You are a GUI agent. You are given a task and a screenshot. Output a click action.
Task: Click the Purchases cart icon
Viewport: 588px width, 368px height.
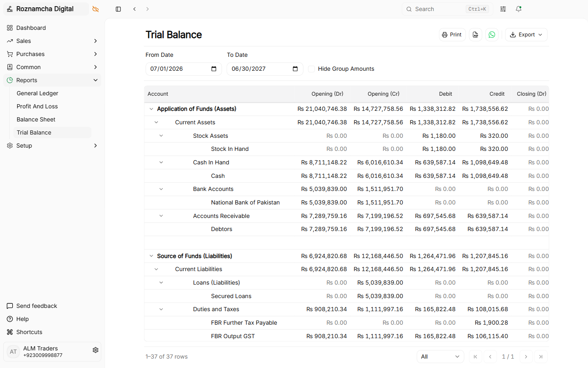coord(10,54)
